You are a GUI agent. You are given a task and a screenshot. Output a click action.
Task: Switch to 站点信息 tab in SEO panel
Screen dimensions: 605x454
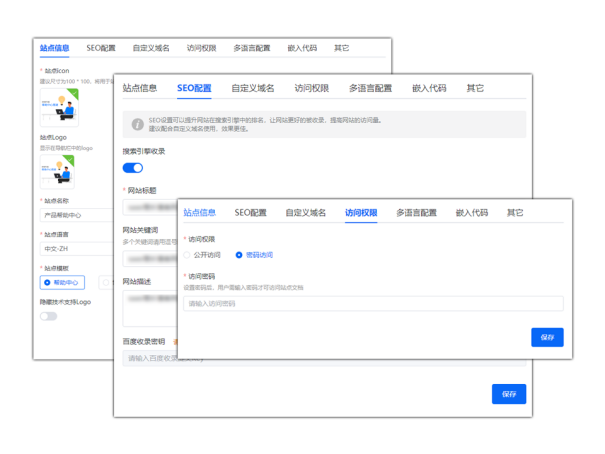pos(140,88)
